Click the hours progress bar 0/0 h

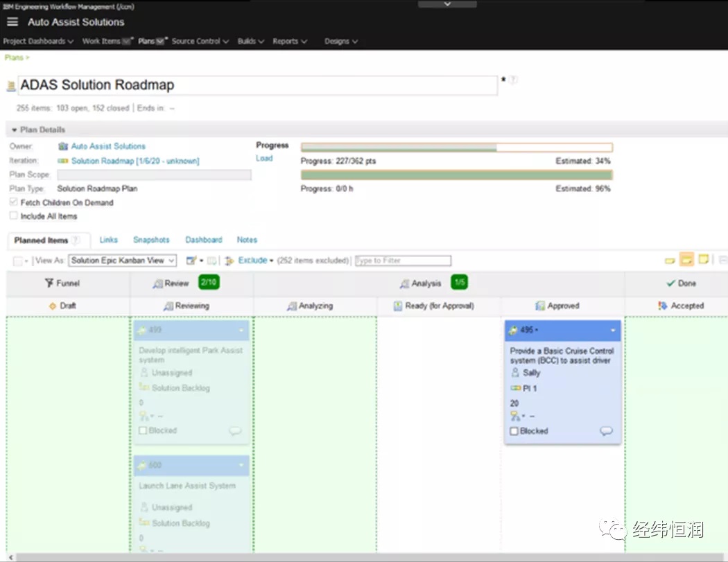457,175
